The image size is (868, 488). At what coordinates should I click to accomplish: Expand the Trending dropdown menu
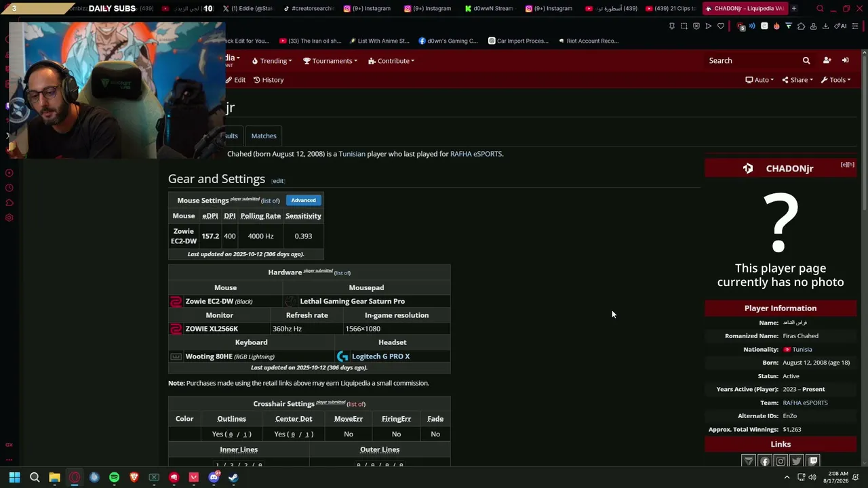pos(272,61)
